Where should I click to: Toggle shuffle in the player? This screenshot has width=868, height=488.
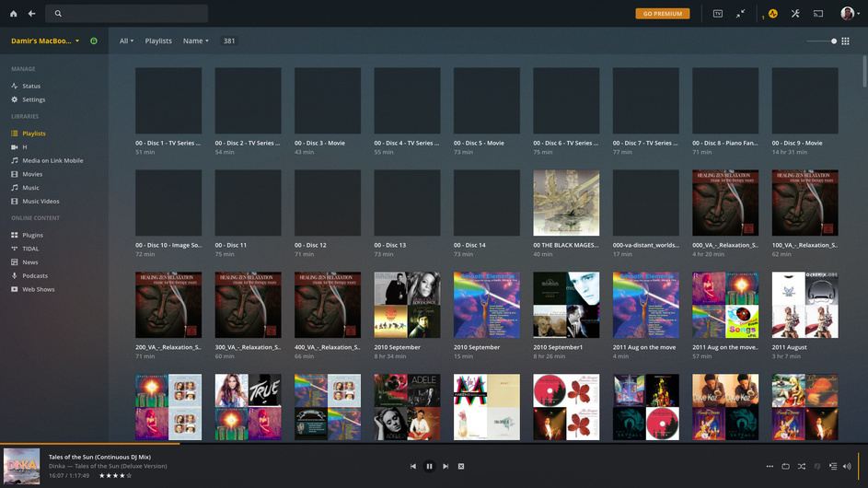802,467
